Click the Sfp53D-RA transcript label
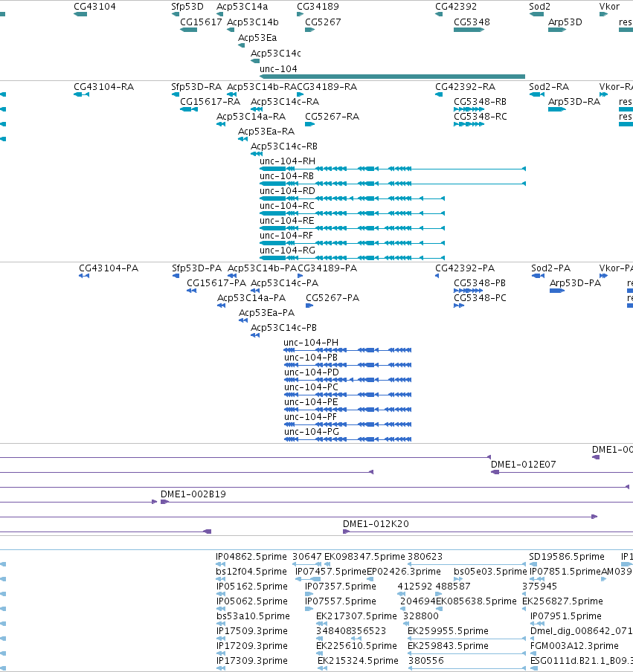This screenshot has height=672, width=633. click(196, 86)
